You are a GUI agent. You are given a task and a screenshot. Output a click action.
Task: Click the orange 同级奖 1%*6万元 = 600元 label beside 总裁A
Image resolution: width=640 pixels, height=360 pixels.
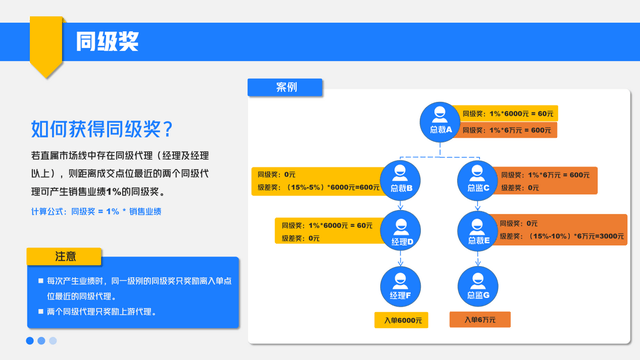coord(506,130)
